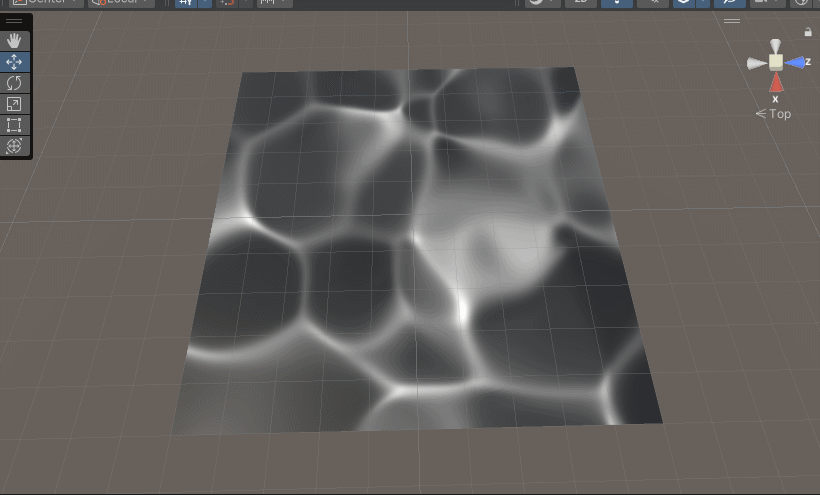Open the scene camera settings dropdown

[x=767, y=3]
